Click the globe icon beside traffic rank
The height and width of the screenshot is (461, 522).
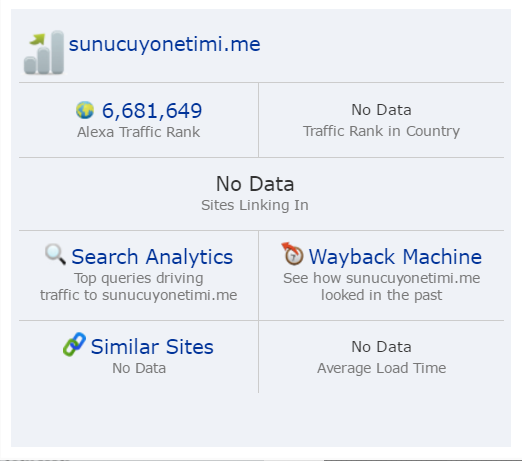tap(85, 110)
